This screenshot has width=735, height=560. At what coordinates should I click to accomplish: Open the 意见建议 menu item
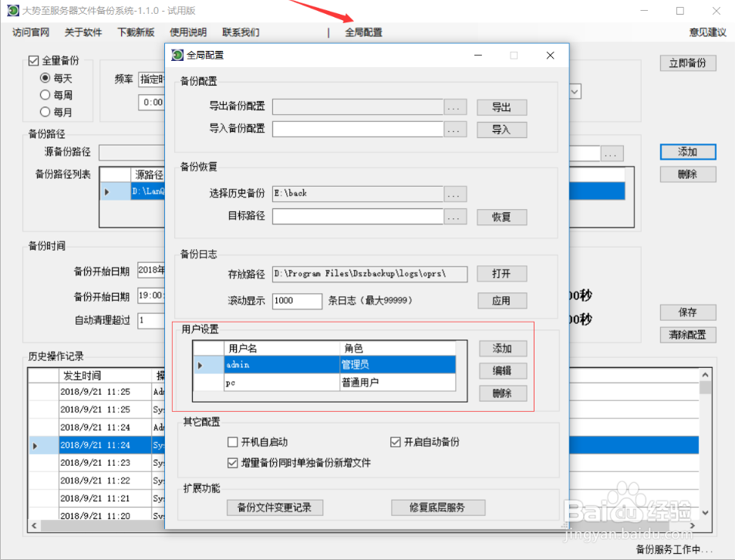pyautogui.click(x=707, y=32)
